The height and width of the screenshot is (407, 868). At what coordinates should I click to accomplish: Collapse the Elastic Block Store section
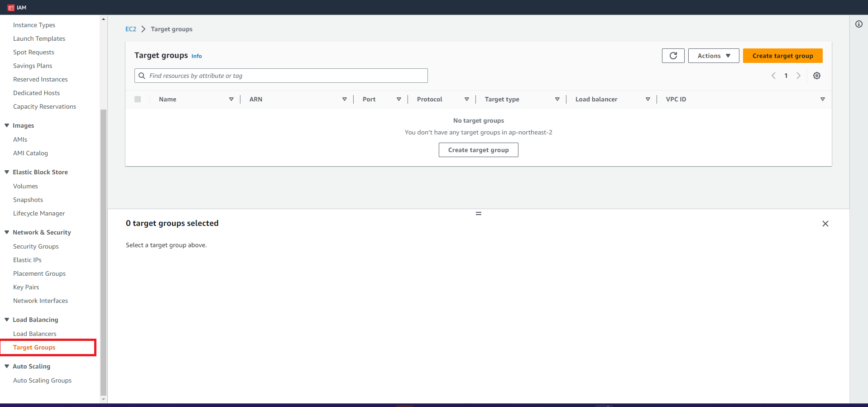(x=7, y=172)
